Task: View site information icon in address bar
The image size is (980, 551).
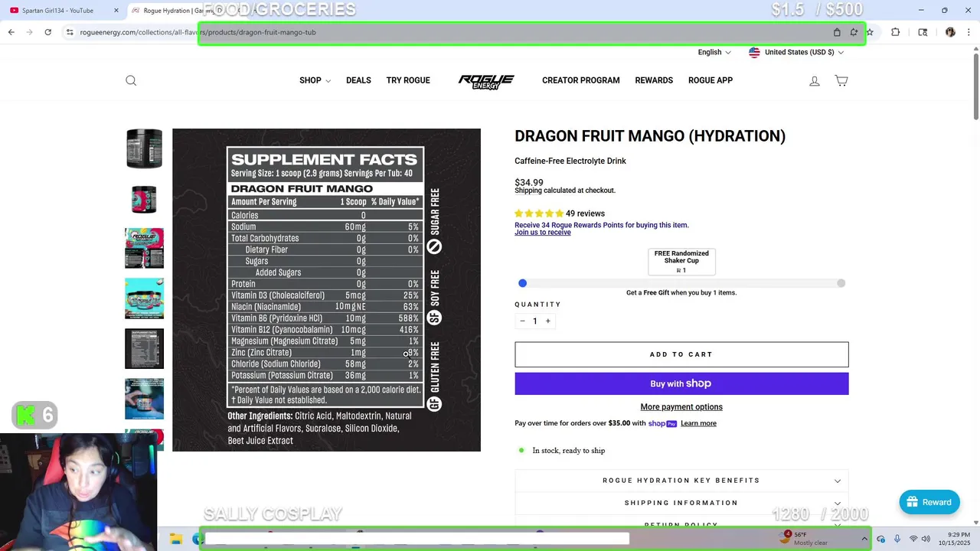Action: pyautogui.click(x=70, y=32)
